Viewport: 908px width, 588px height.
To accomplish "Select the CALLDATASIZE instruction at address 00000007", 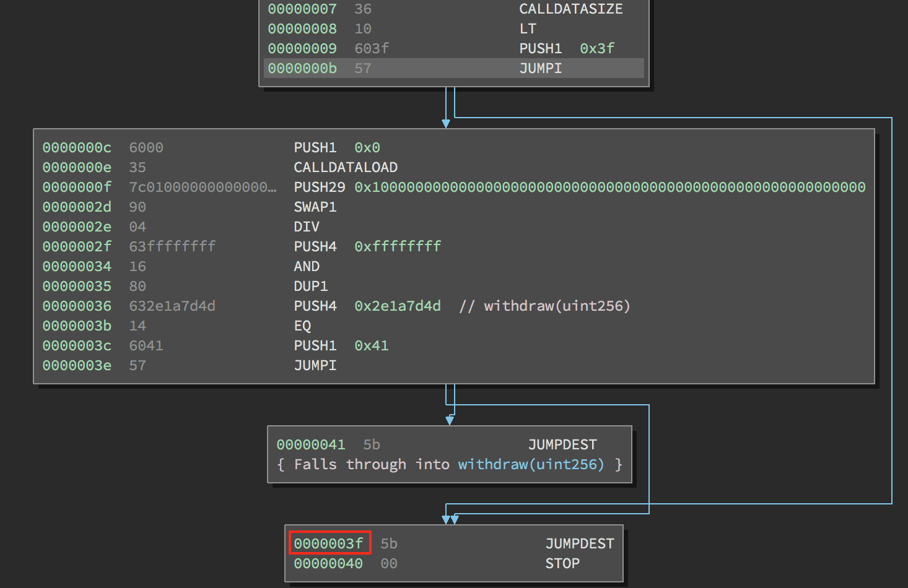I will (x=570, y=9).
